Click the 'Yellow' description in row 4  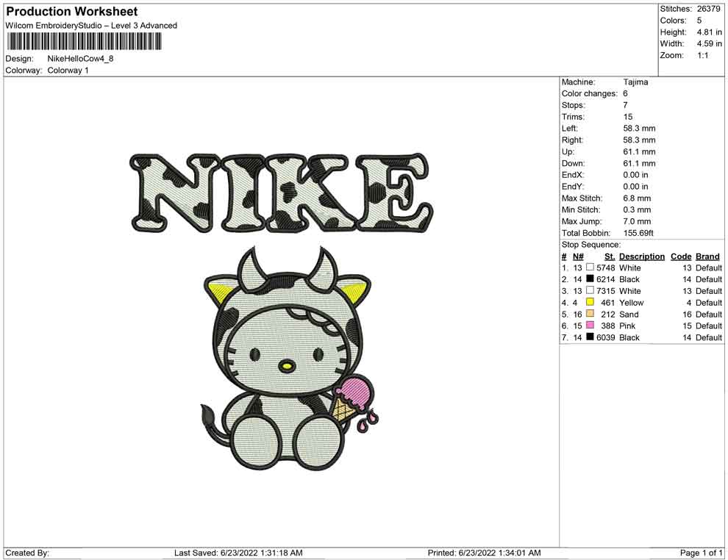pyautogui.click(x=632, y=303)
